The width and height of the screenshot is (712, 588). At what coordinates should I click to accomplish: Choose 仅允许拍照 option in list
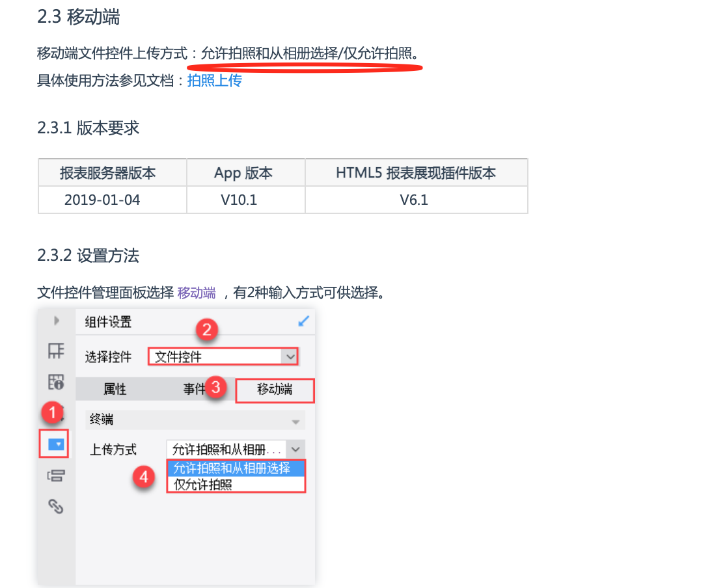pos(236,484)
